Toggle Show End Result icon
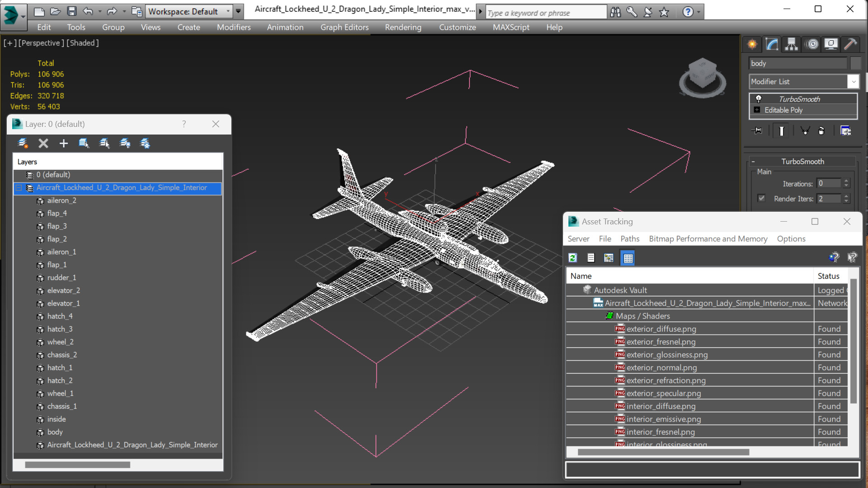 pos(781,131)
